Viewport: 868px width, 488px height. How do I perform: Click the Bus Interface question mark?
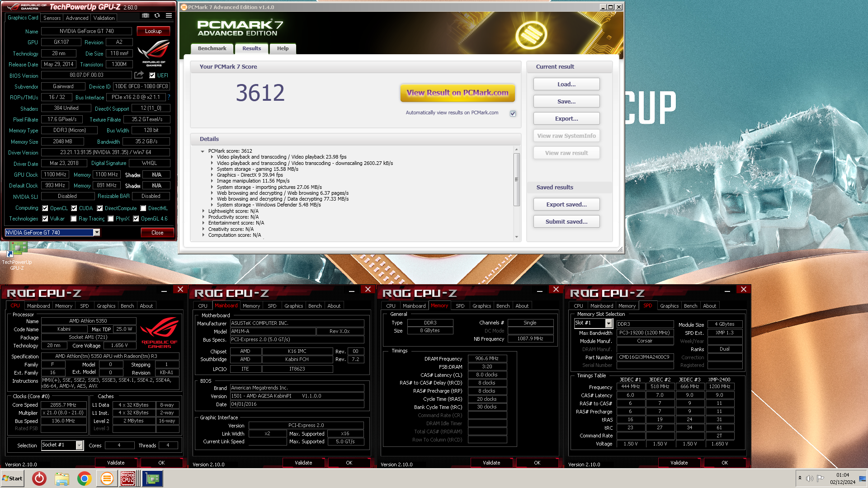(169, 97)
